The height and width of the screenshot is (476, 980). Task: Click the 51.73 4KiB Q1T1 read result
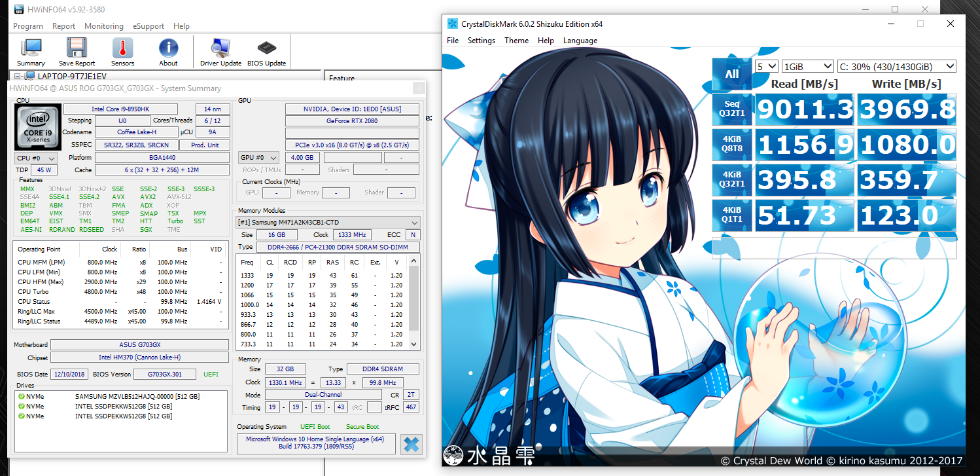[x=804, y=215]
